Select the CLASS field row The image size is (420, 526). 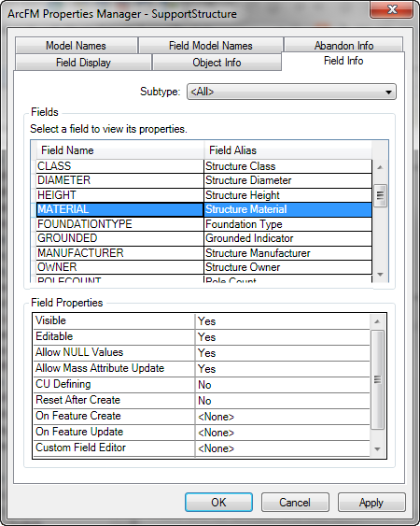(203, 166)
